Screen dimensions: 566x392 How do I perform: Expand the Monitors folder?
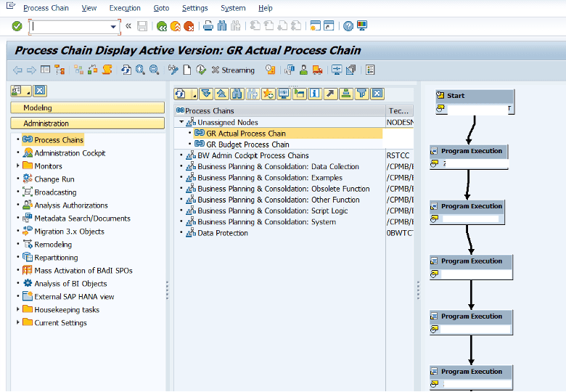point(17,166)
